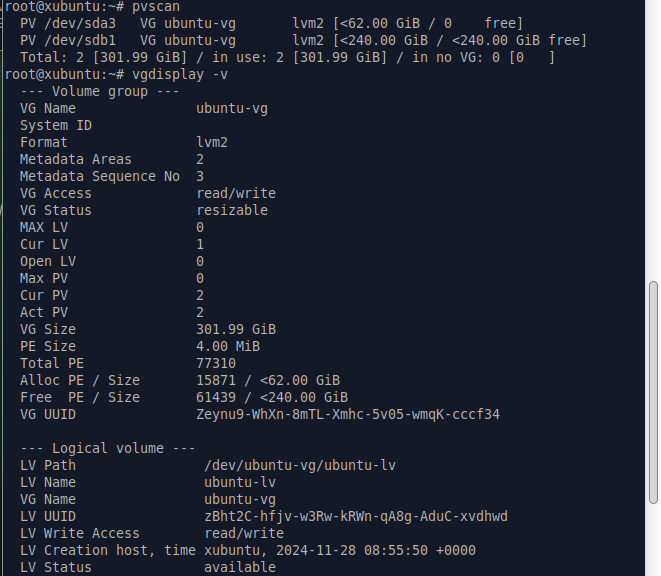Click the Total PE value 77310
Viewport: 661px width, 576px height.
point(216,363)
